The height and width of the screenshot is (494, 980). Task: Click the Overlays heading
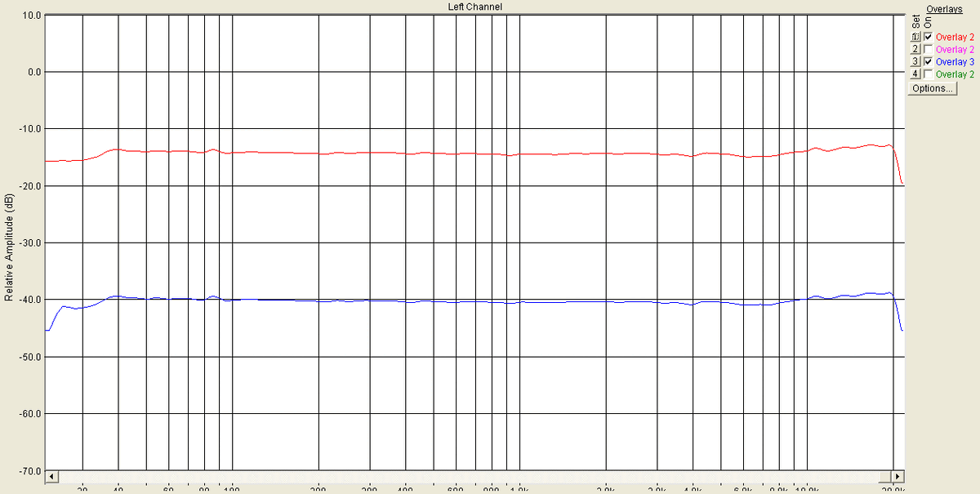(945, 9)
